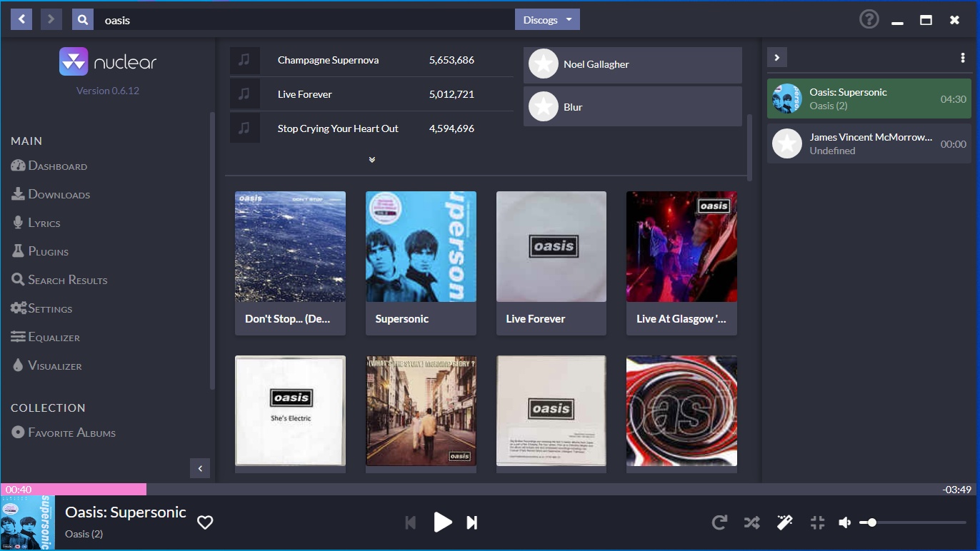Select the Live Forever track row

[x=371, y=94]
